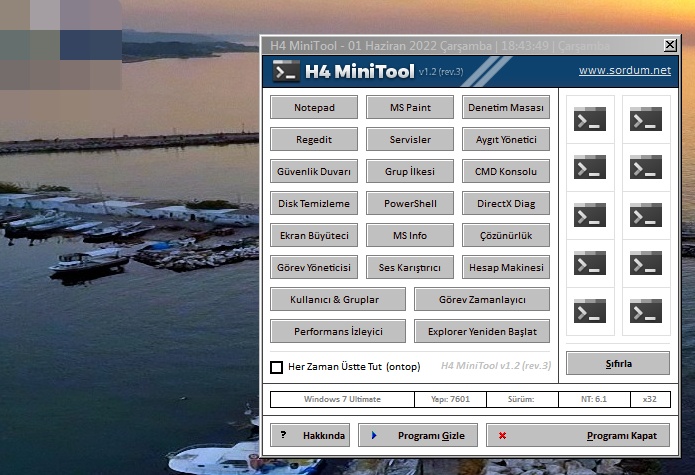
Task: Launch Hesap Makinesi
Action: coord(506,267)
